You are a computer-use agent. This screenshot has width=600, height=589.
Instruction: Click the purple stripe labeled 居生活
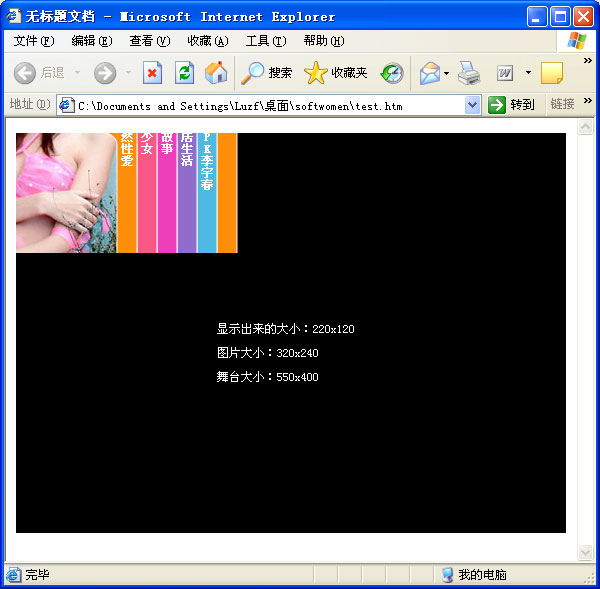187,193
